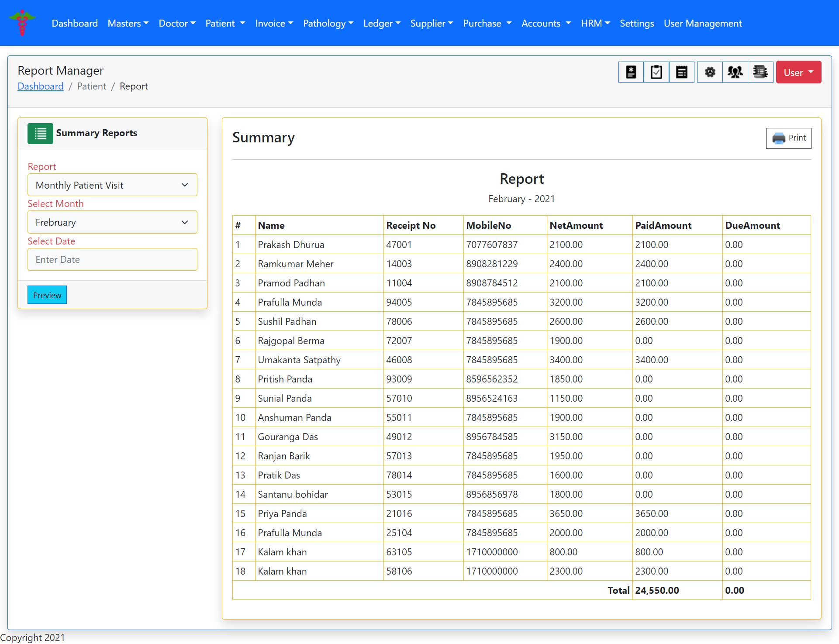839x644 pixels.
Task: Open the Pathology menu
Action: coord(328,23)
